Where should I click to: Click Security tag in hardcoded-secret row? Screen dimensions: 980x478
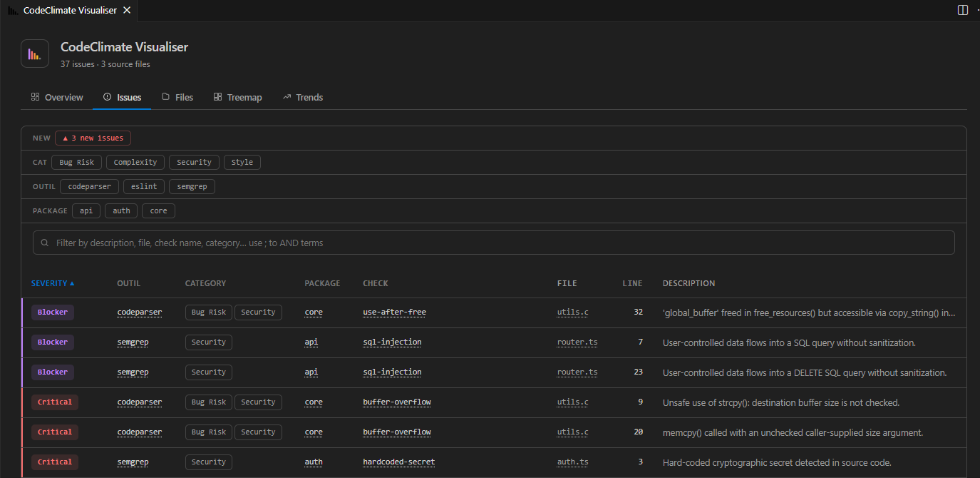pos(209,462)
